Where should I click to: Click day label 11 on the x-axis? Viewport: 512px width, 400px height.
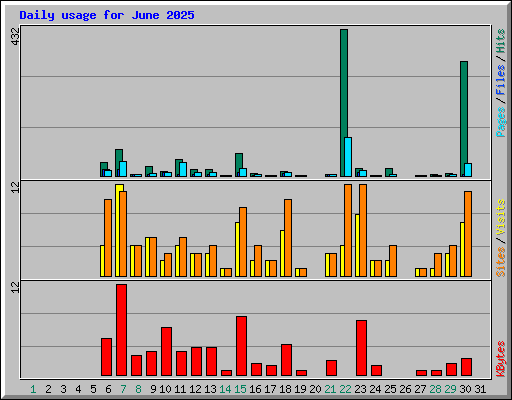(180, 389)
